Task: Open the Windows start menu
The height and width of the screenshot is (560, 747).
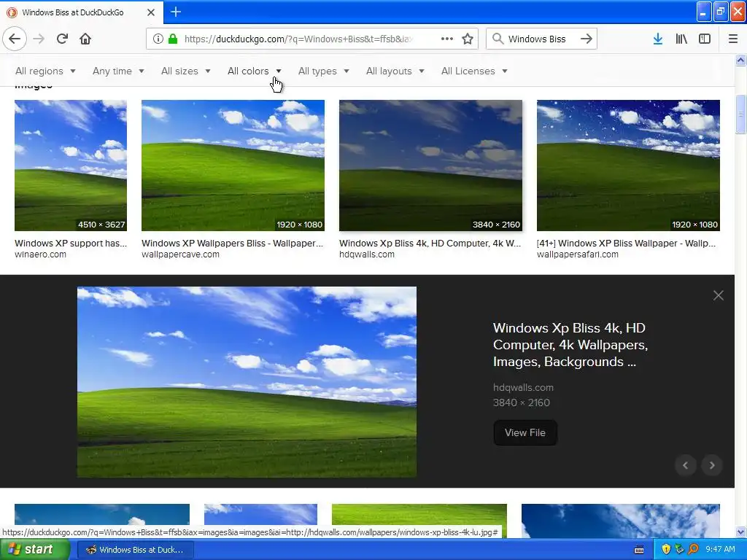Action: coord(34,549)
